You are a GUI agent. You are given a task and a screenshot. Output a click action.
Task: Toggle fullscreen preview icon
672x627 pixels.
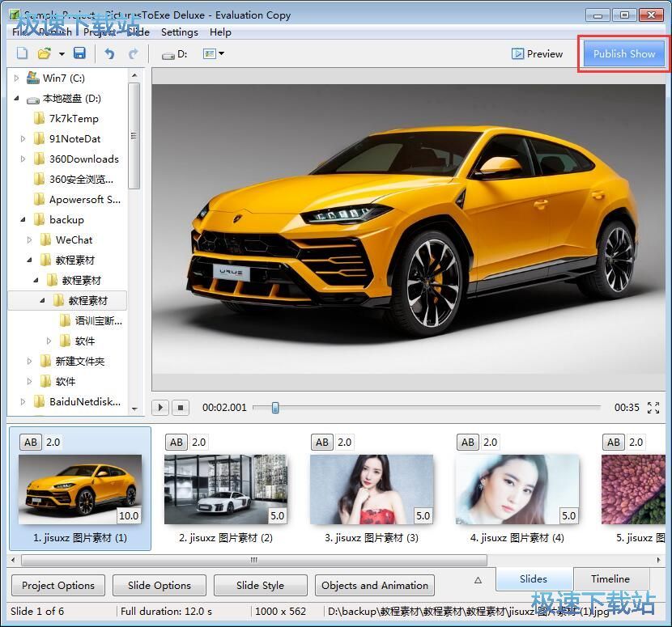(x=653, y=408)
